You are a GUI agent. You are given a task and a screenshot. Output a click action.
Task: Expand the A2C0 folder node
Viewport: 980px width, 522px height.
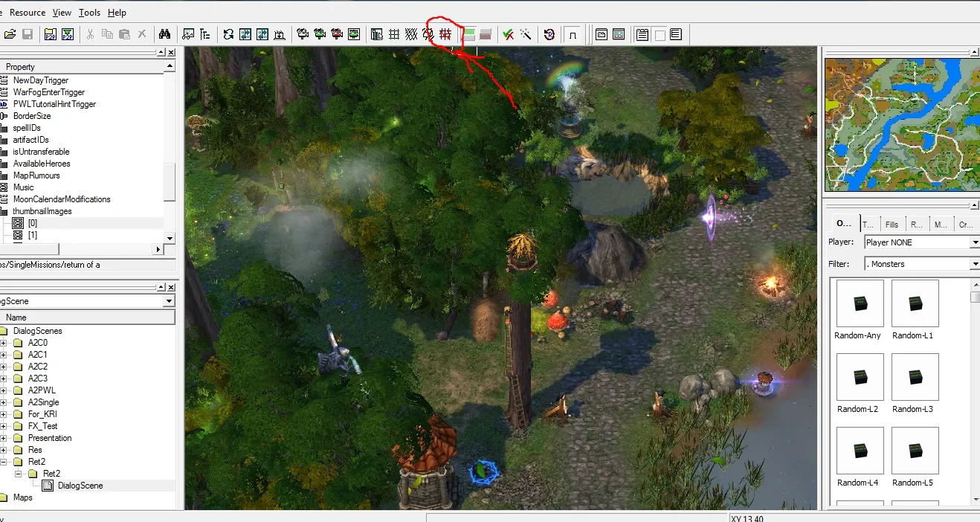click(4, 343)
